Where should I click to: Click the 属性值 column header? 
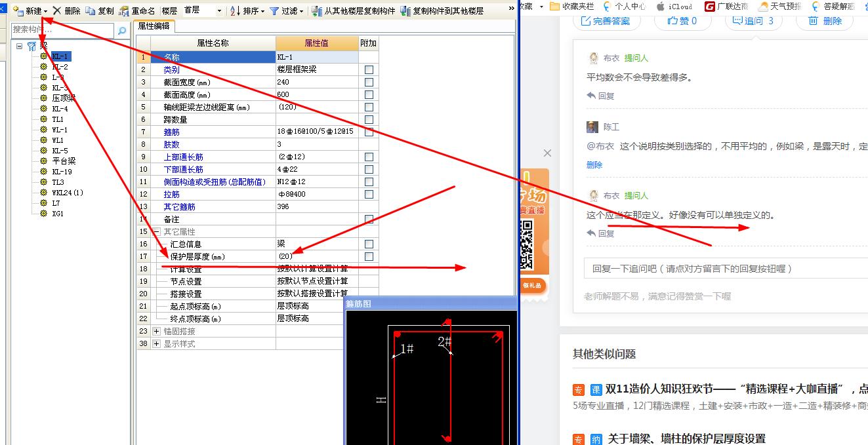coord(317,43)
